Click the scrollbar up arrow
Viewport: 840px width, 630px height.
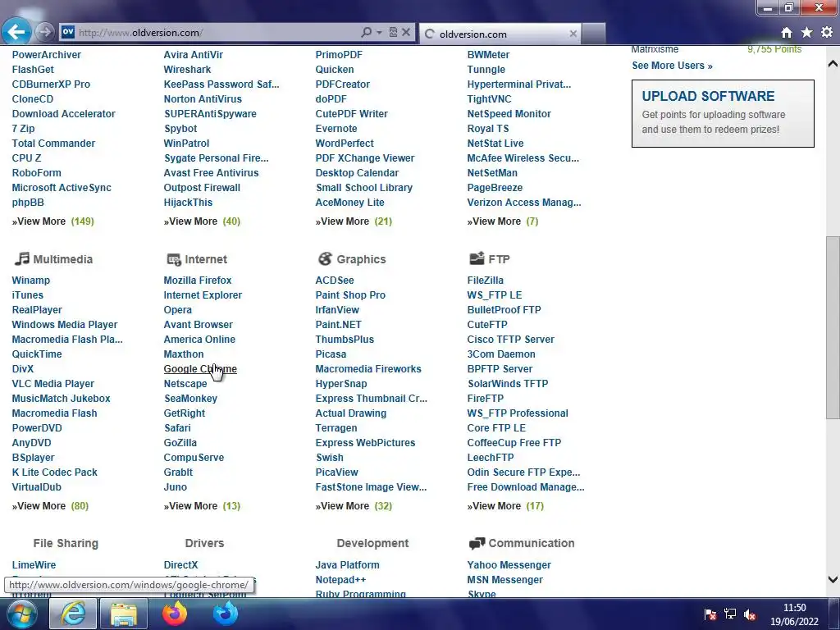(833, 64)
